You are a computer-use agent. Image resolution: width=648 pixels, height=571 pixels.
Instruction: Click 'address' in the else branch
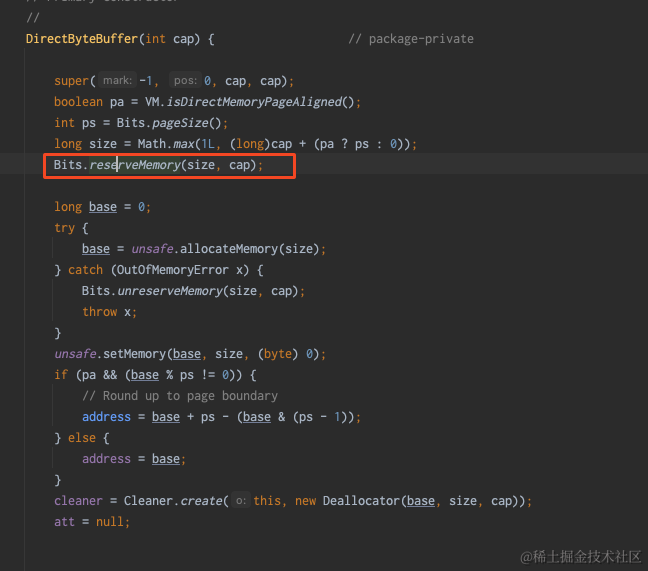[x=106, y=459]
